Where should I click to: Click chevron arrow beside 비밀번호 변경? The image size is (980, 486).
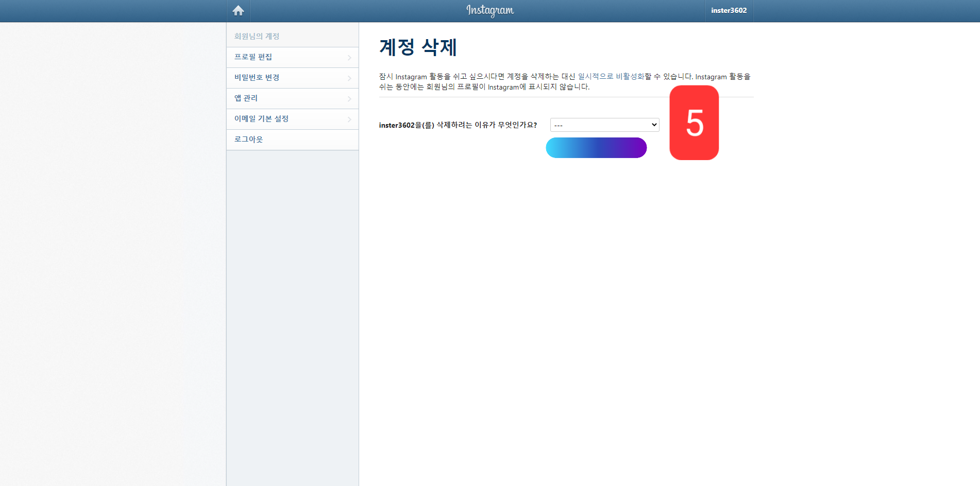pyautogui.click(x=349, y=78)
